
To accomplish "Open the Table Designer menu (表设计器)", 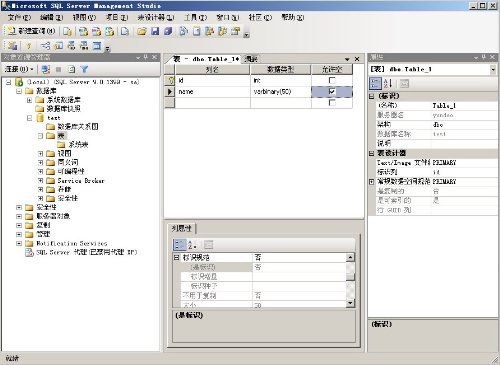I will pos(156,17).
